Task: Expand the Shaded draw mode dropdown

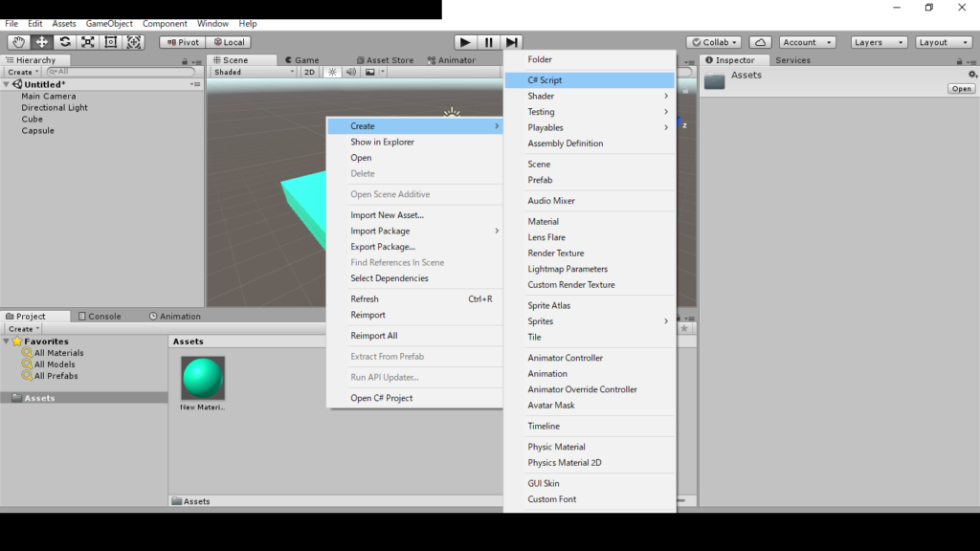Action: pyautogui.click(x=254, y=72)
